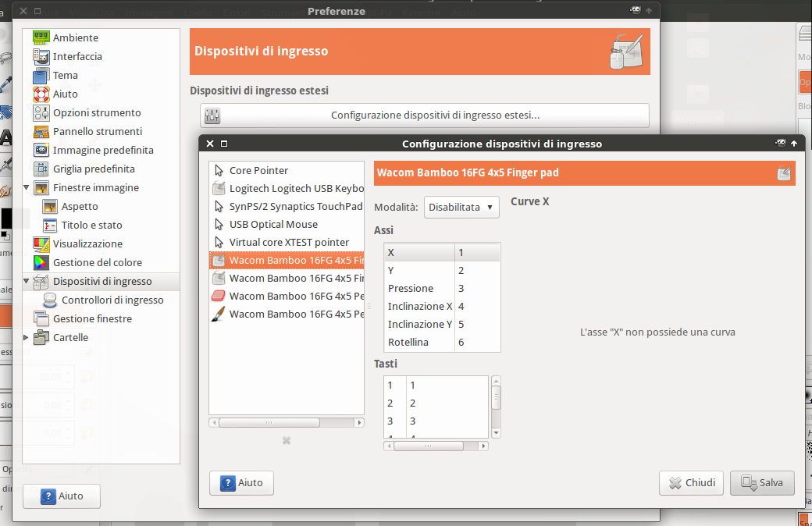Maximize the Configurazione dispositivi di ingresso dialog
Viewport: 812px width, 526px height.
coord(224,144)
